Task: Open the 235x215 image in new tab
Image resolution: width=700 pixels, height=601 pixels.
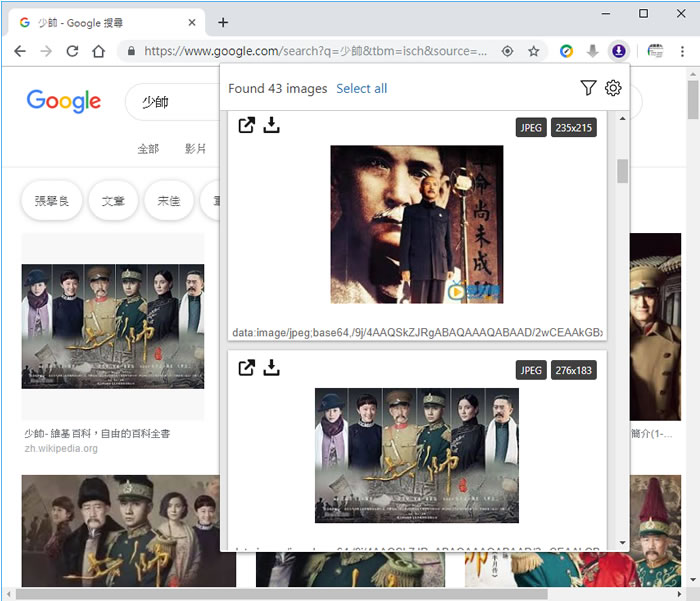Action: (x=246, y=125)
